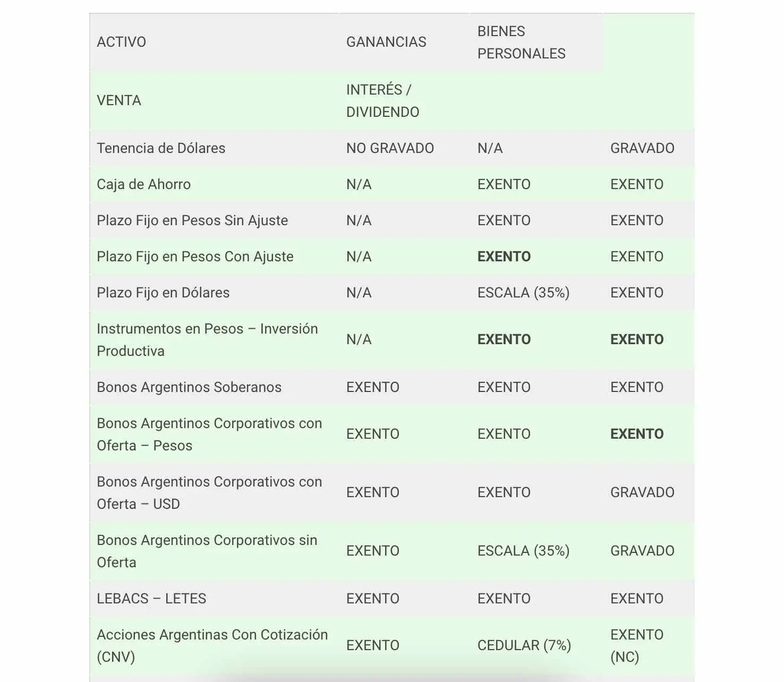Select Bonos Argentinos Corporativos sin Oferta label

[x=207, y=551]
